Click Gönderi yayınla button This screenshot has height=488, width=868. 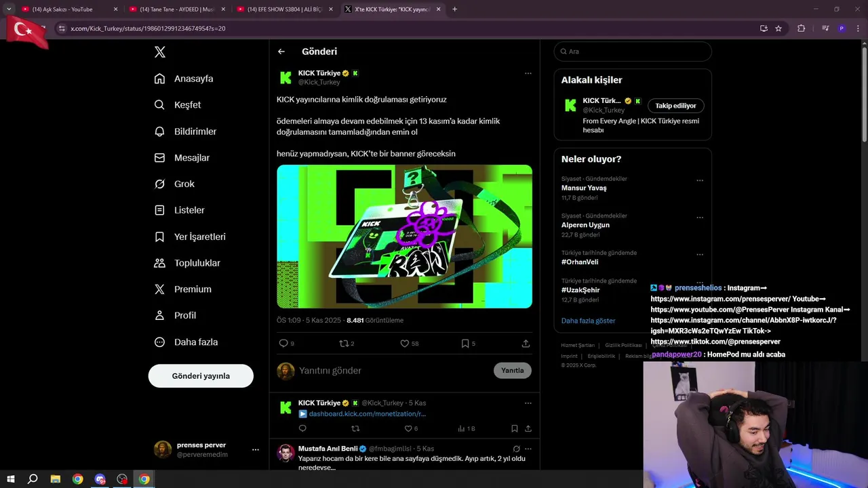point(201,376)
